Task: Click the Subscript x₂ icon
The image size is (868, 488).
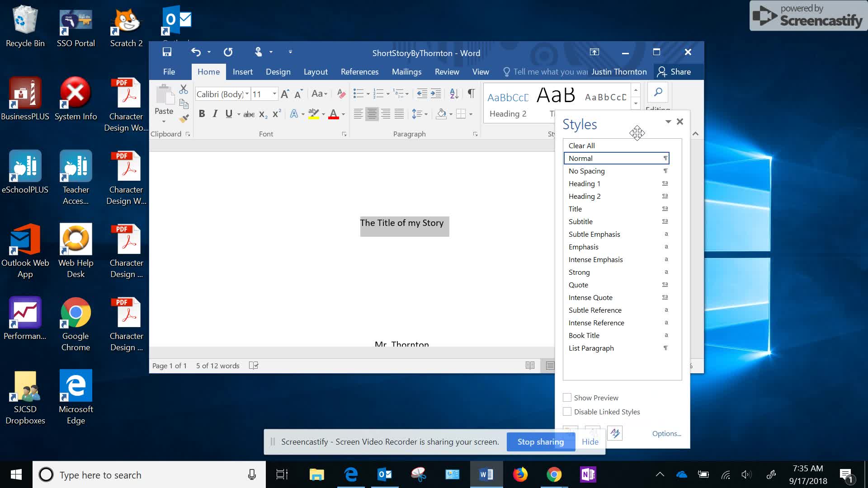Action: click(x=263, y=114)
